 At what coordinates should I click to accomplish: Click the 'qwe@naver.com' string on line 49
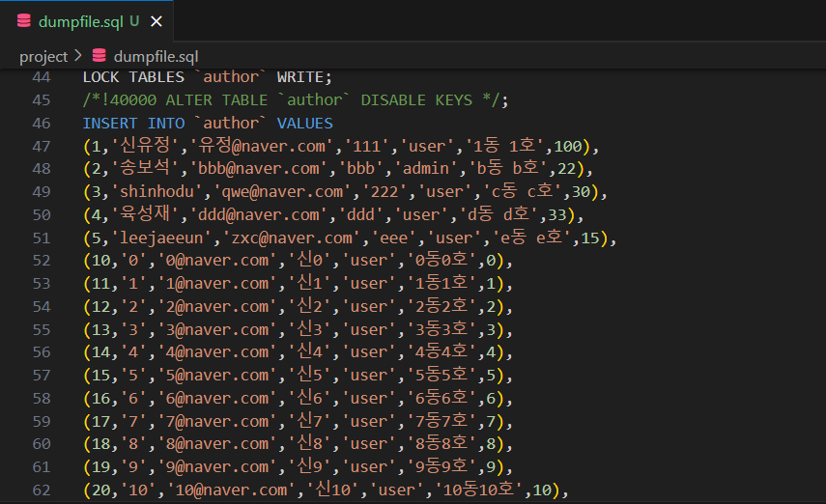(x=282, y=192)
